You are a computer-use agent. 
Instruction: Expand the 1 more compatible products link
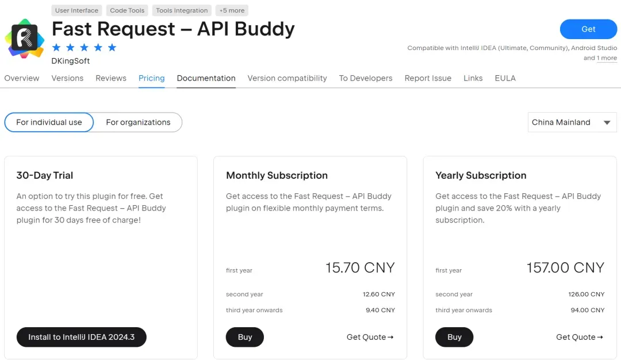(607, 58)
